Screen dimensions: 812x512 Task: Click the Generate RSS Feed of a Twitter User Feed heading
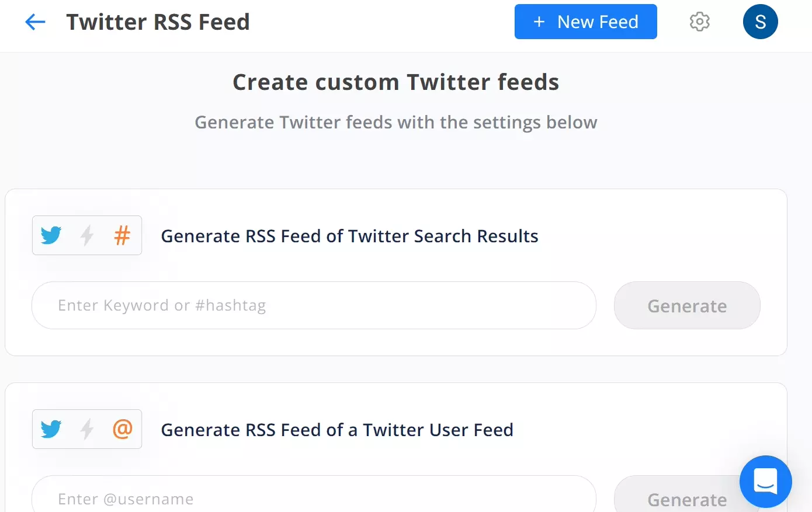pyautogui.click(x=337, y=430)
